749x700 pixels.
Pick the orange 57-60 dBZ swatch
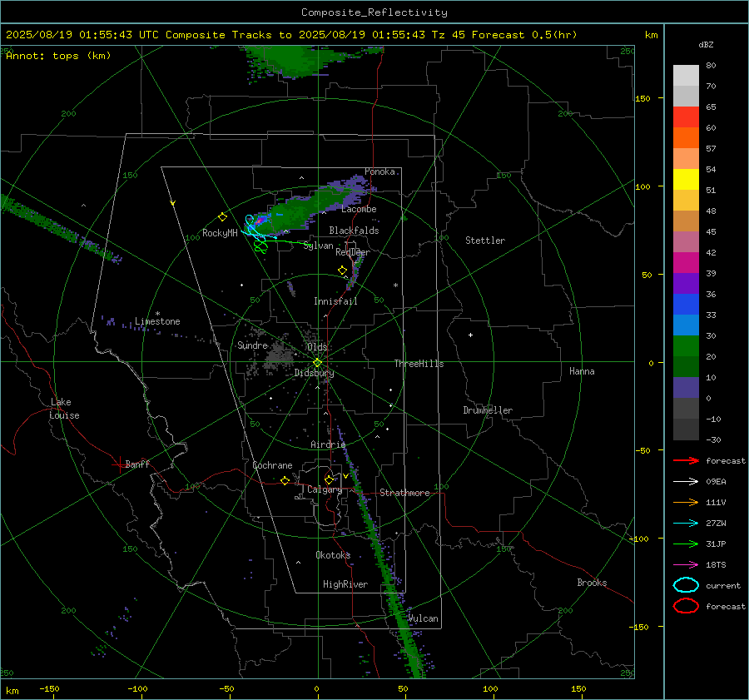686,138
